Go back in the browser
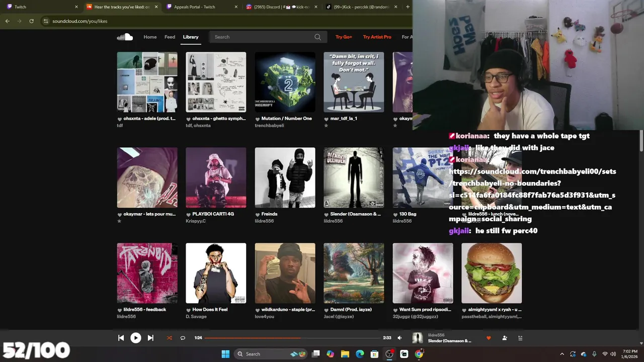The image size is (644, 362). (7, 21)
